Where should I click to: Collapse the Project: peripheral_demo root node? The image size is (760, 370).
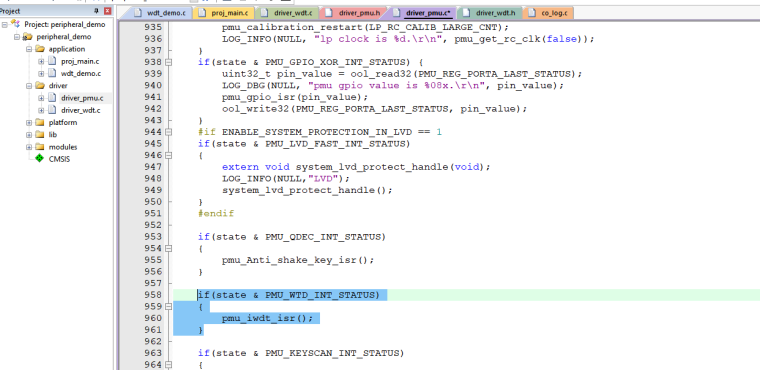pos(5,24)
